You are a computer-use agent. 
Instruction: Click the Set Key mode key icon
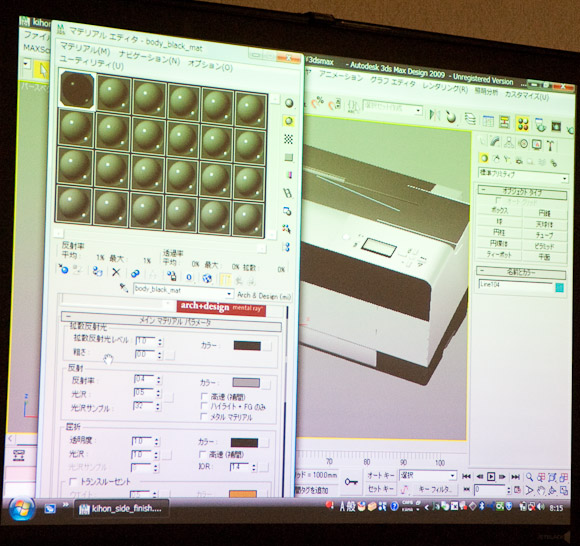[351, 482]
